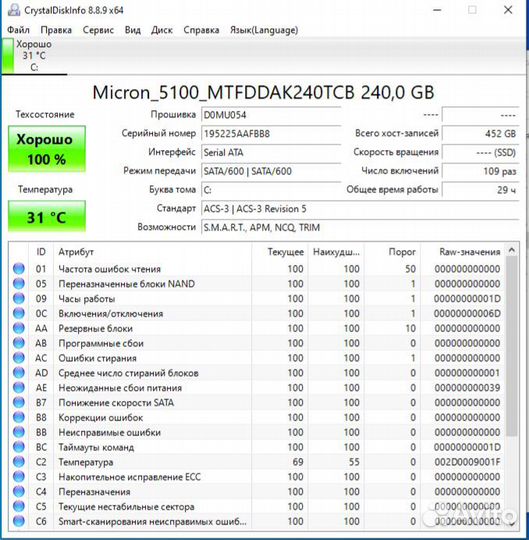The image size is (529, 540).
Task: Click blue status icon for Температура C2 row
Action: (19, 461)
